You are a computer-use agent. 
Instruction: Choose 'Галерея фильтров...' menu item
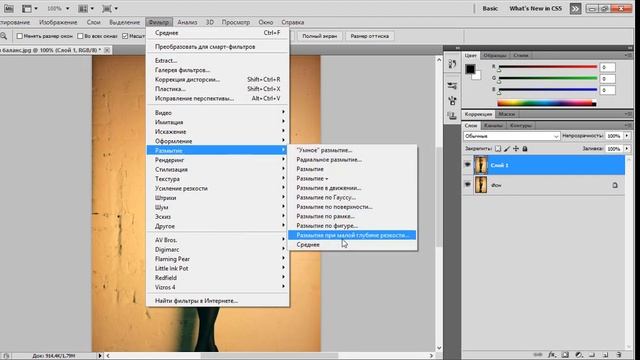pos(218,70)
